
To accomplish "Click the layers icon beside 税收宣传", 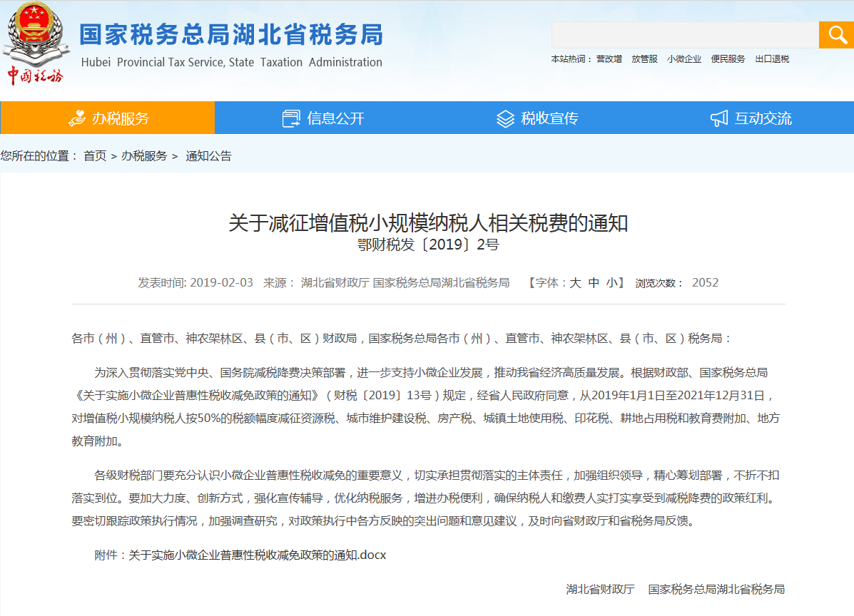I will click(505, 118).
